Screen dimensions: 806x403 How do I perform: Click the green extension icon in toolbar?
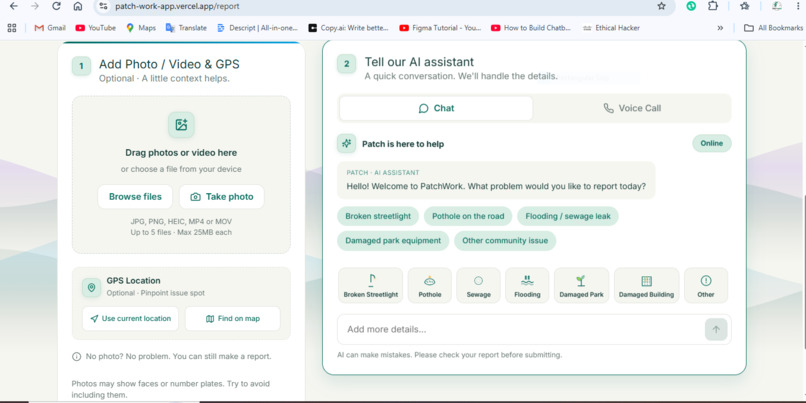[x=691, y=6]
